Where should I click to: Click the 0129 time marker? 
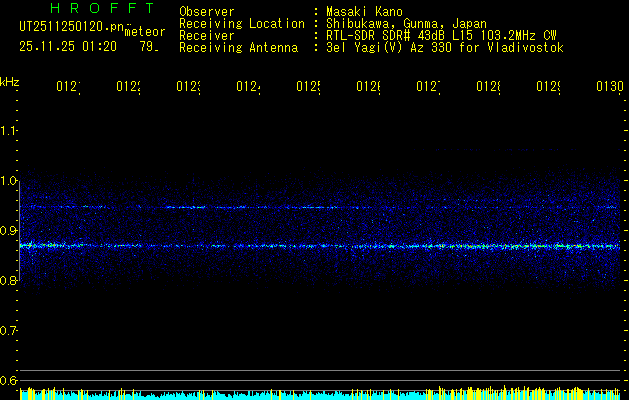[548, 87]
